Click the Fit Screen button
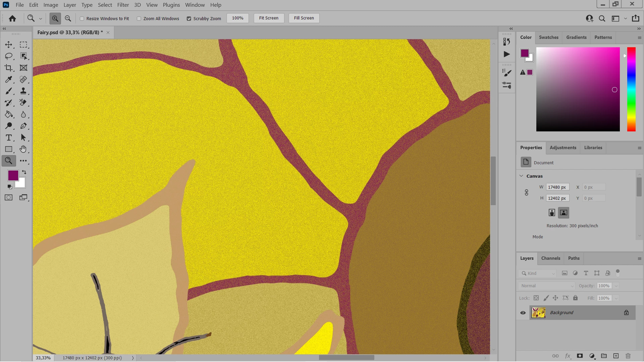The width and height of the screenshot is (644, 362). 269,18
